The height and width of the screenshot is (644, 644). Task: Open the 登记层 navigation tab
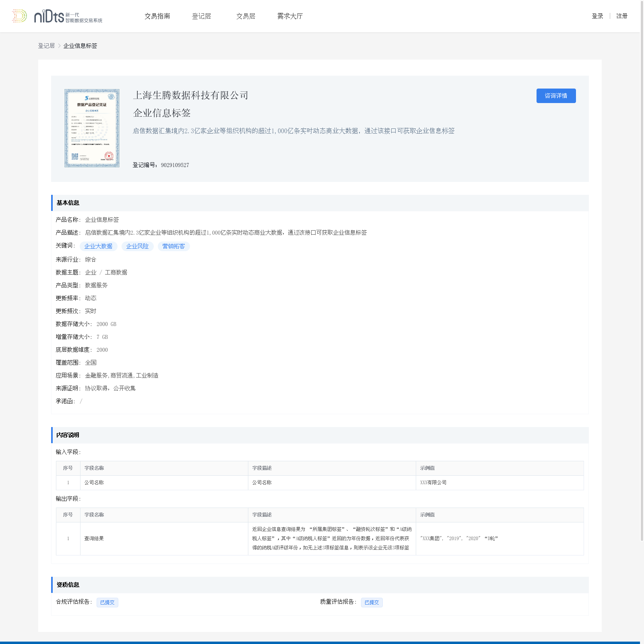coord(201,16)
